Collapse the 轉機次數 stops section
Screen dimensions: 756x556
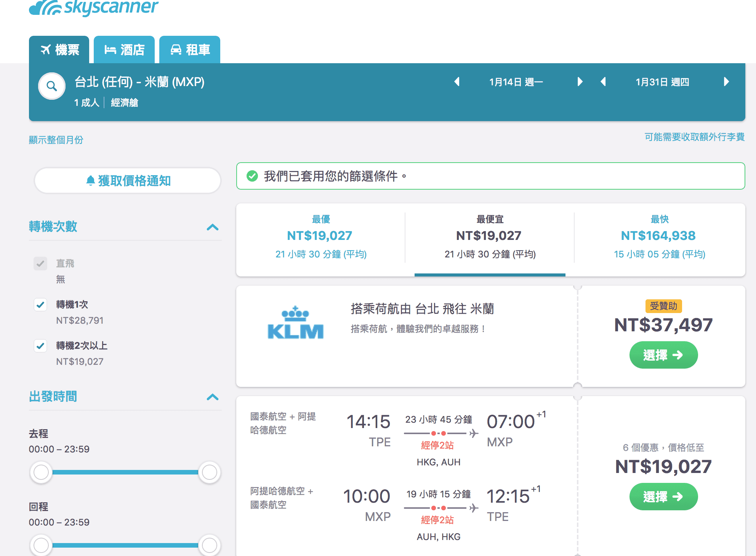click(213, 227)
